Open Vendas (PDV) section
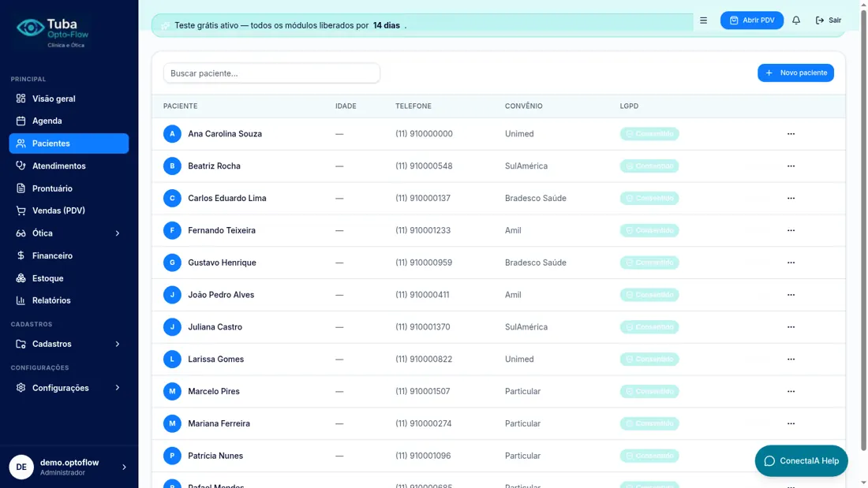Image resolution: width=868 pixels, height=488 pixels. [69, 210]
